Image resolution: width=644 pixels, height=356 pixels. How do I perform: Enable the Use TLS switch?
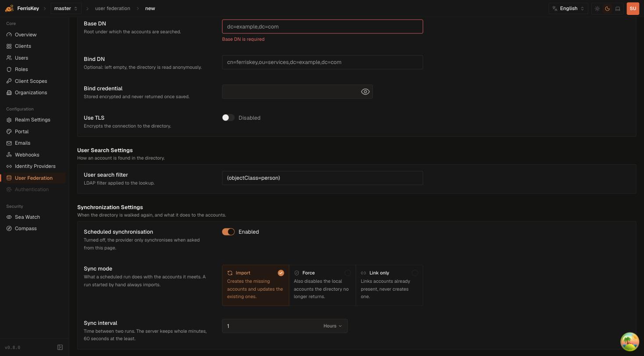pyautogui.click(x=228, y=117)
